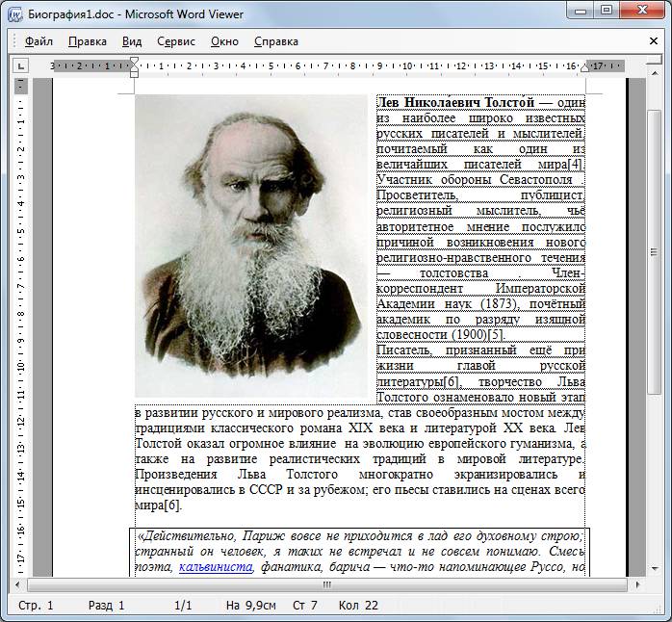Click the horizontal scrollbar right arrow
Viewport: 672px width, 622px height.
click(x=637, y=584)
